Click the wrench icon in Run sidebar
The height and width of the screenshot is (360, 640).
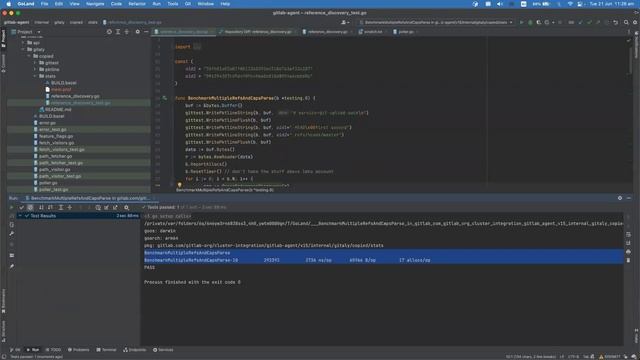pyautogui.click(x=11, y=234)
